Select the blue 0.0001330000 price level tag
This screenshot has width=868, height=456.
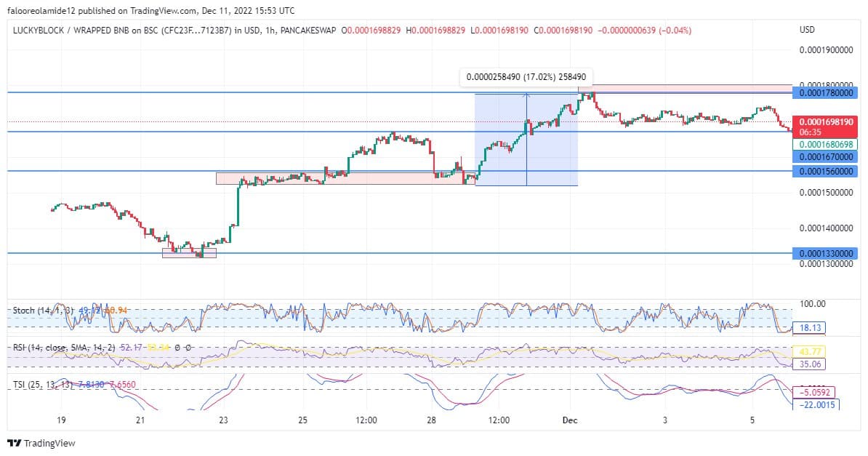[825, 253]
